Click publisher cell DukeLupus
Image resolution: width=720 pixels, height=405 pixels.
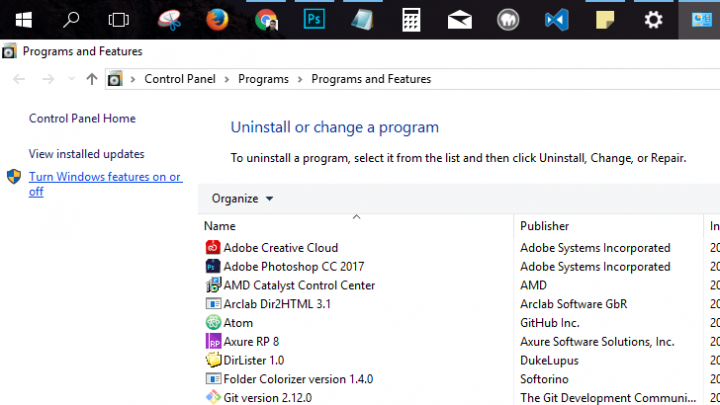[549, 360]
